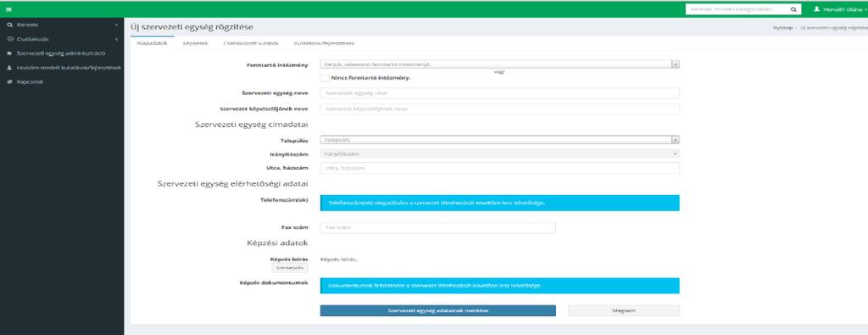Open Kapcsolat in the sidebar
Screen dimensions: 868x335
pyautogui.click(x=30, y=82)
